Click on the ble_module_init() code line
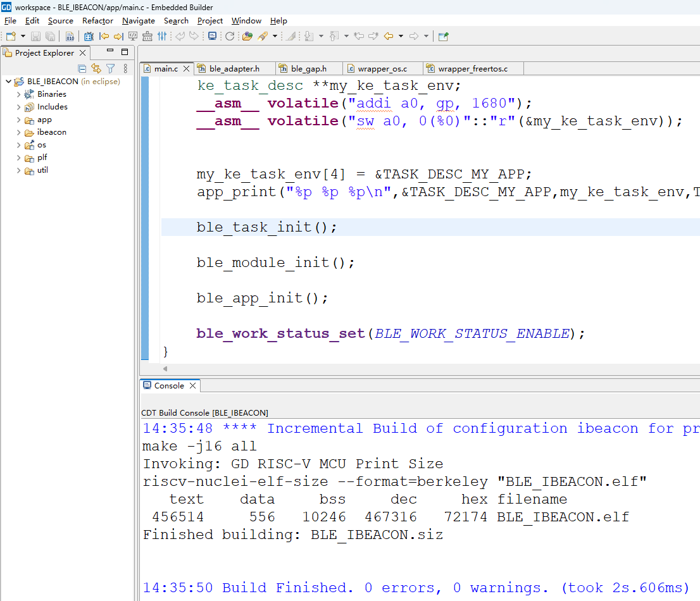The height and width of the screenshot is (601, 700). point(275,263)
